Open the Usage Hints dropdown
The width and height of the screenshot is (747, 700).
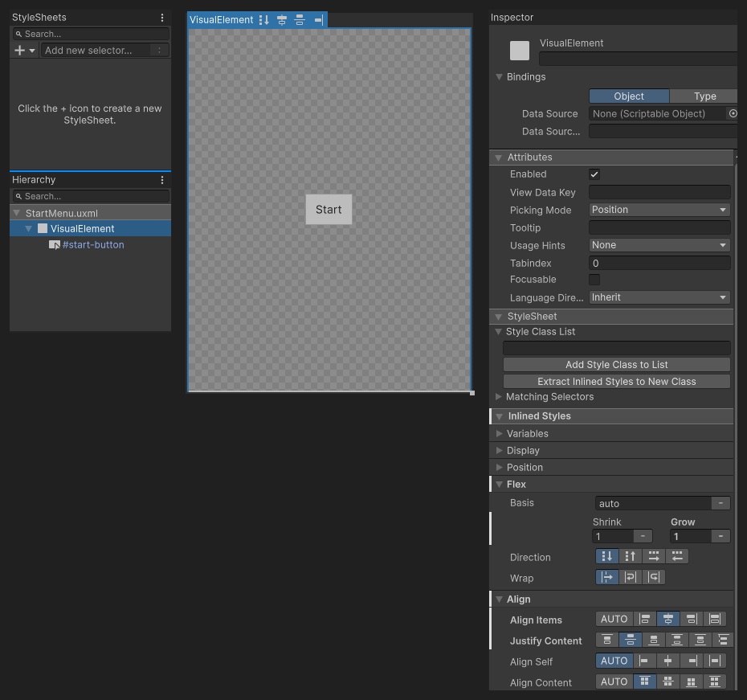pyautogui.click(x=659, y=245)
